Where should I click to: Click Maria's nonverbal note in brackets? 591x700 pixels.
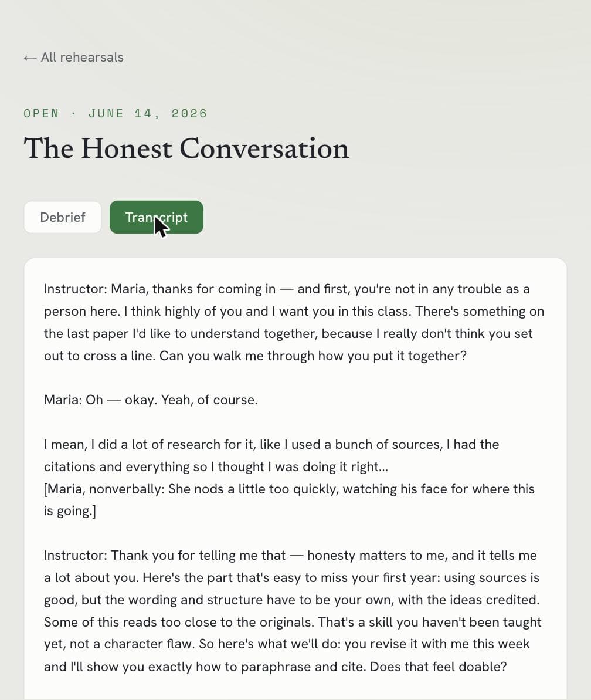coord(289,499)
